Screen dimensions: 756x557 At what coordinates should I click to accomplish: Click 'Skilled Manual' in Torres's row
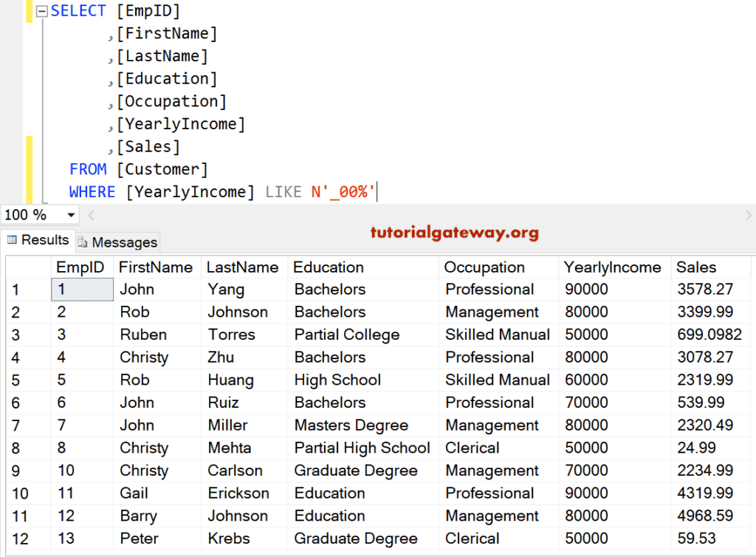point(498,335)
